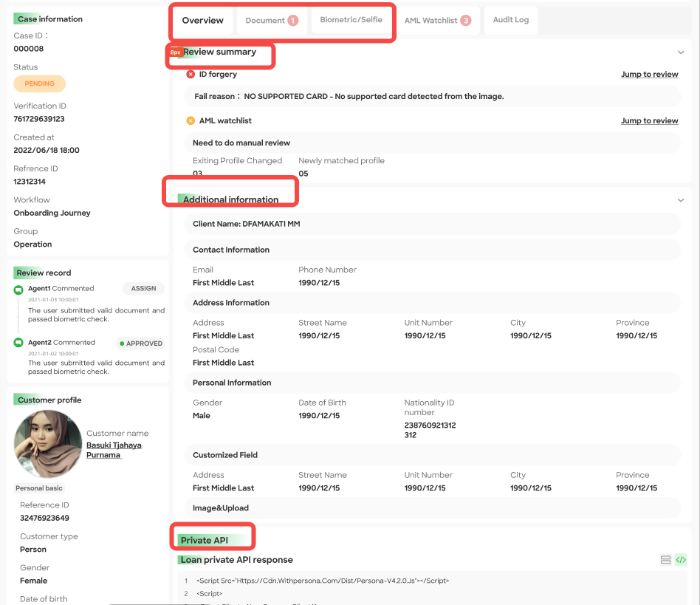Click Verification ID value 761729639123
700x605 pixels.
coord(39,119)
